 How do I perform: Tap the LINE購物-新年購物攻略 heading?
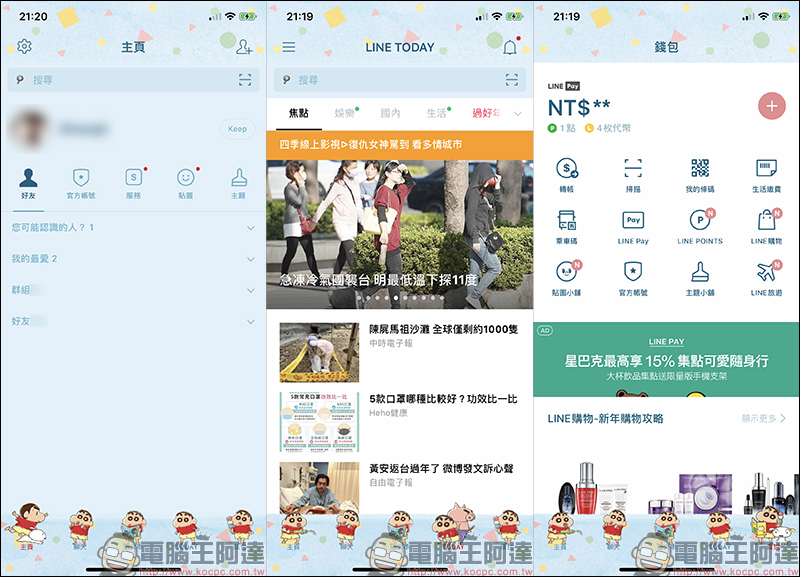pyautogui.click(x=605, y=418)
